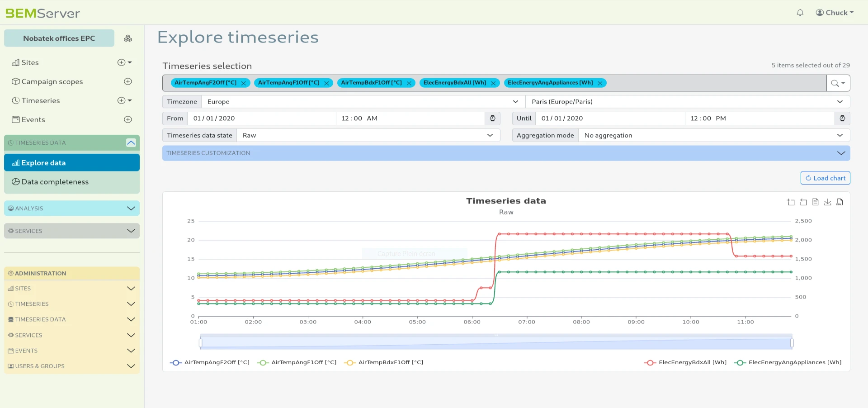
Task: Remove AirTempAngF1Off [°C] tag
Action: coord(326,83)
